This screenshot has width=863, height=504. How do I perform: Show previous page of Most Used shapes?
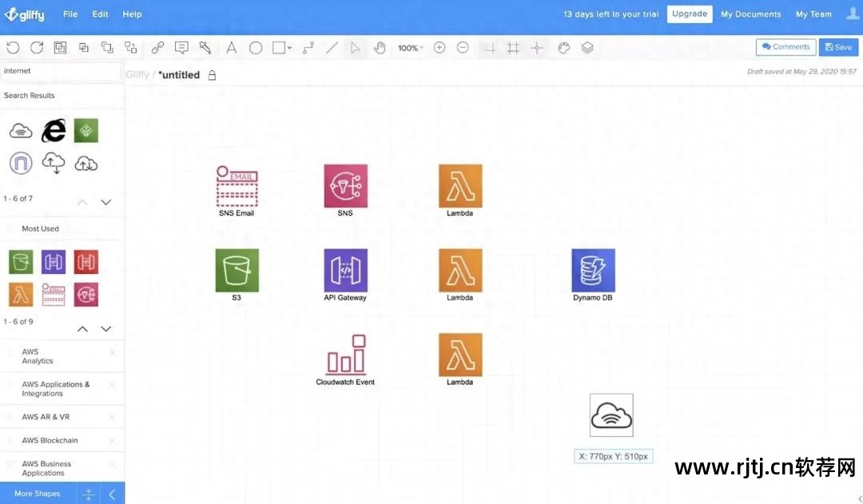point(82,329)
